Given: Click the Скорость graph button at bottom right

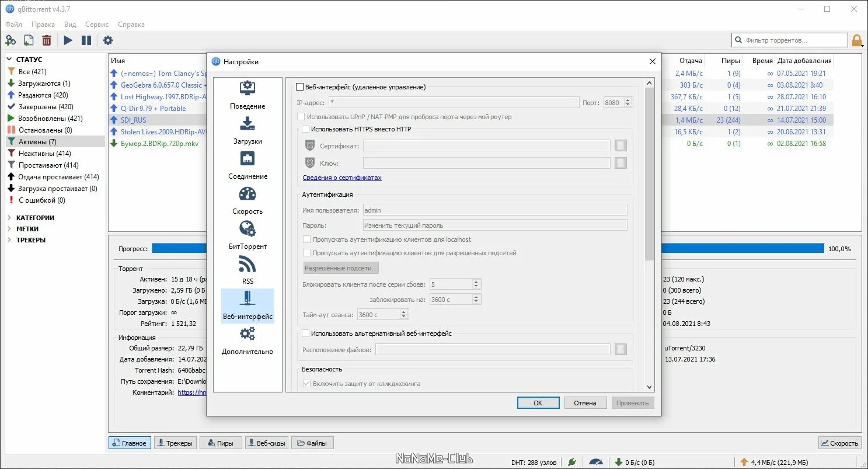Looking at the screenshot, I should tap(840, 443).
